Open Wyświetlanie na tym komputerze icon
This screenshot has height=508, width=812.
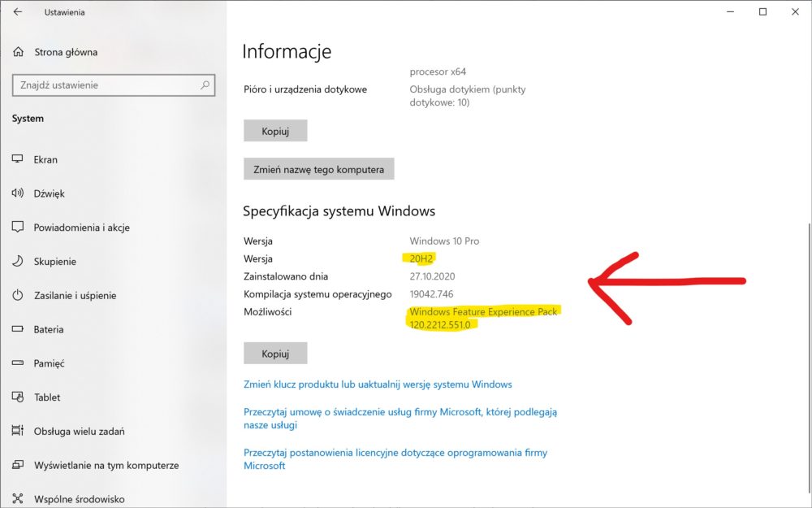pos(18,465)
